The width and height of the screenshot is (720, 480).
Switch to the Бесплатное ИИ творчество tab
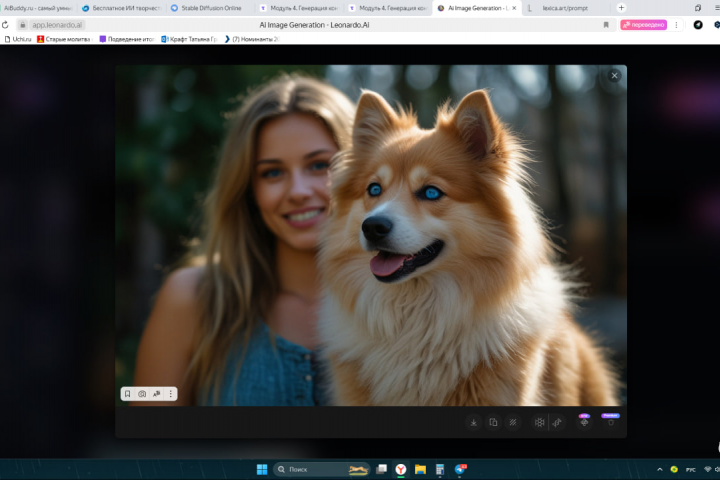coord(122,8)
